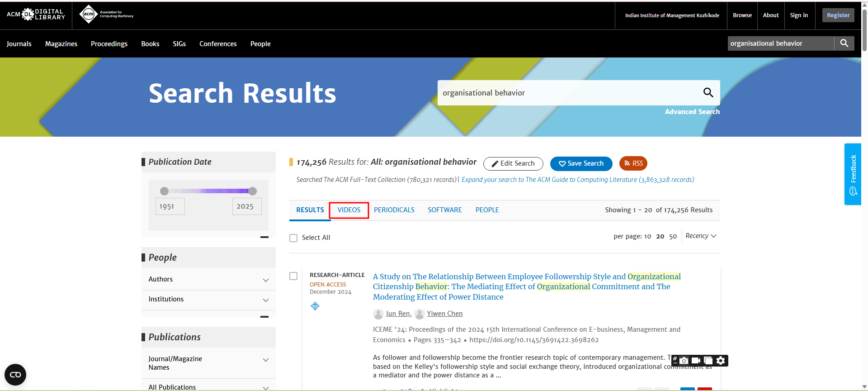Open the gear settings in capture toolbar
The image size is (868, 391).
pos(721,361)
